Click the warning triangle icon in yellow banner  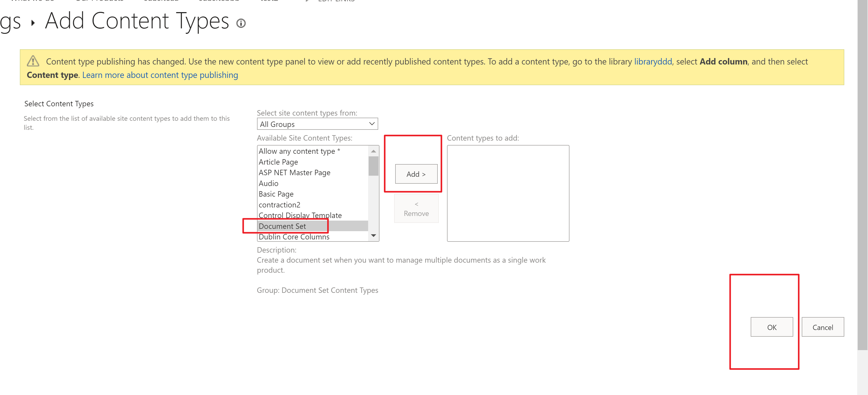pos(33,61)
